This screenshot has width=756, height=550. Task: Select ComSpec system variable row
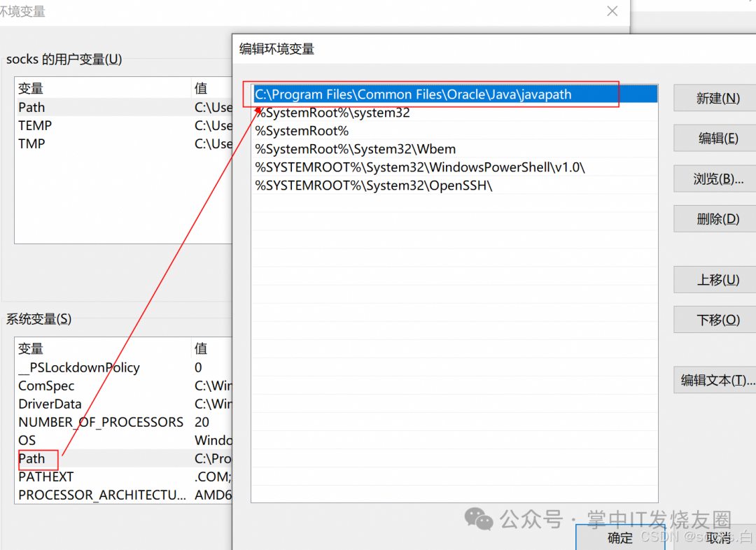(123, 386)
